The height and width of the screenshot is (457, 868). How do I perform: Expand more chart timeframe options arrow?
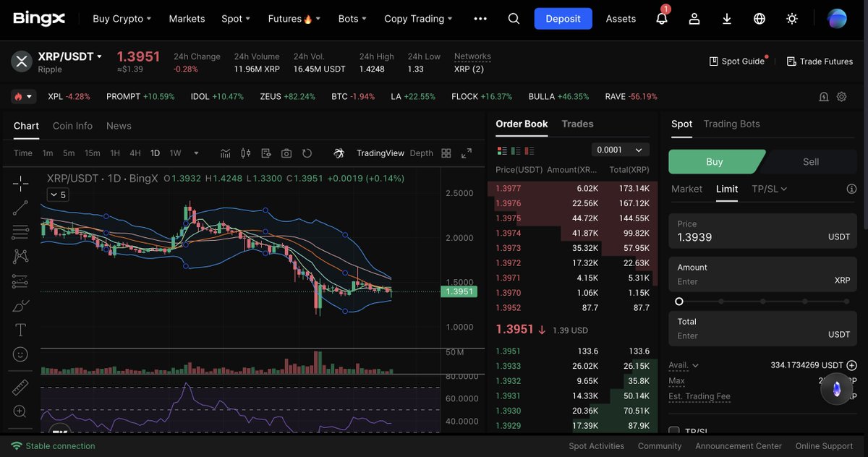(x=196, y=153)
